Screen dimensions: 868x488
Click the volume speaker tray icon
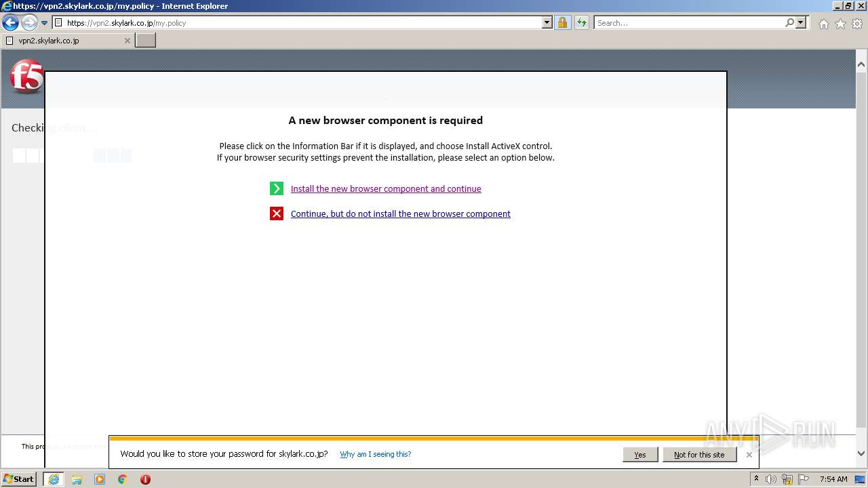coord(771,479)
